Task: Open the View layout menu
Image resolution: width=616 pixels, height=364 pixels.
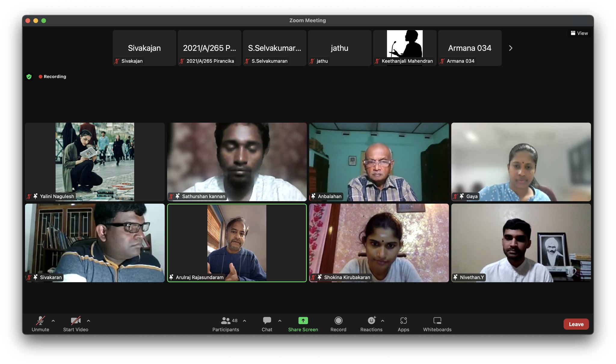Action: (579, 33)
